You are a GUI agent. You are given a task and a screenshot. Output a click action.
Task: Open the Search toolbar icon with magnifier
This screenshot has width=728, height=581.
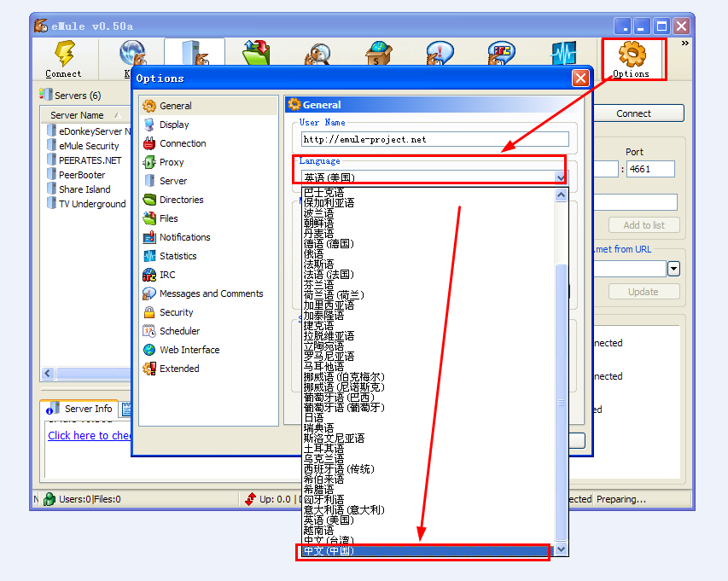[317, 55]
